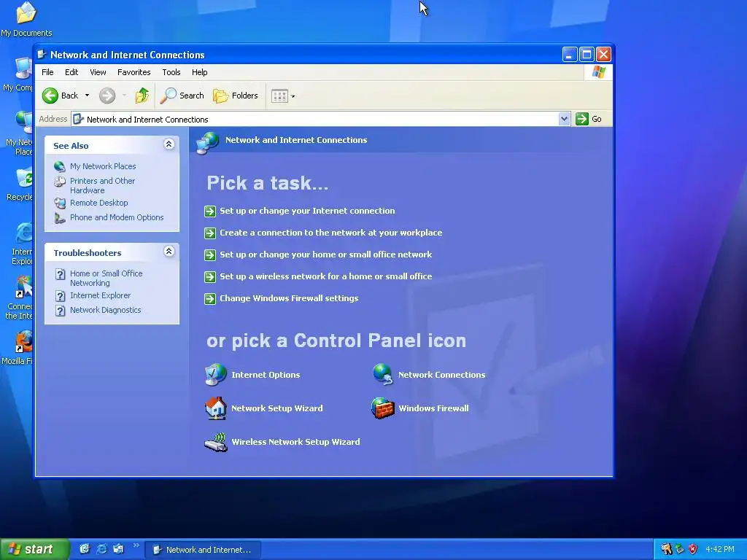Image resolution: width=747 pixels, height=560 pixels.
Task: Click the Forward arrow button
Action: click(107, 96)
